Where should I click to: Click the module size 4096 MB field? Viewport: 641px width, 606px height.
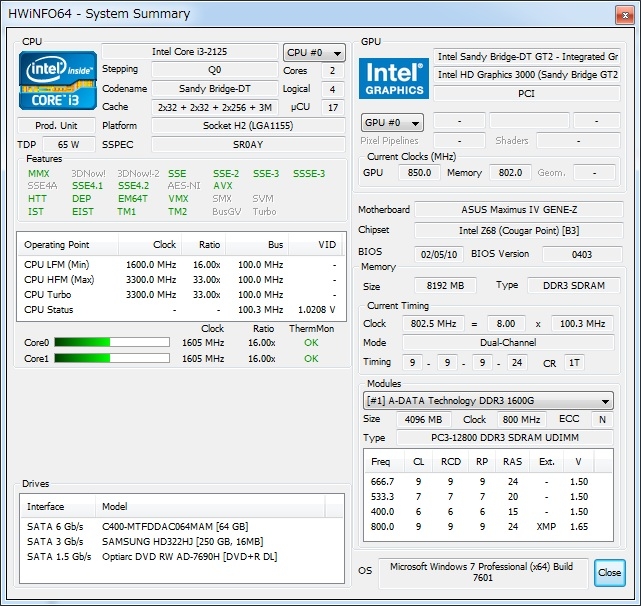[424, 420]
